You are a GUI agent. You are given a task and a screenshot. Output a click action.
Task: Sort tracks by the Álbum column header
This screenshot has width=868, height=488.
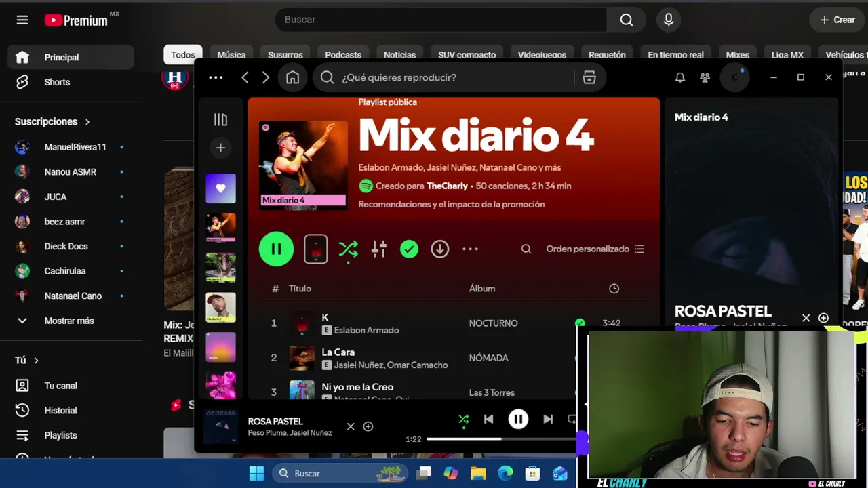(x=482, y=288)
